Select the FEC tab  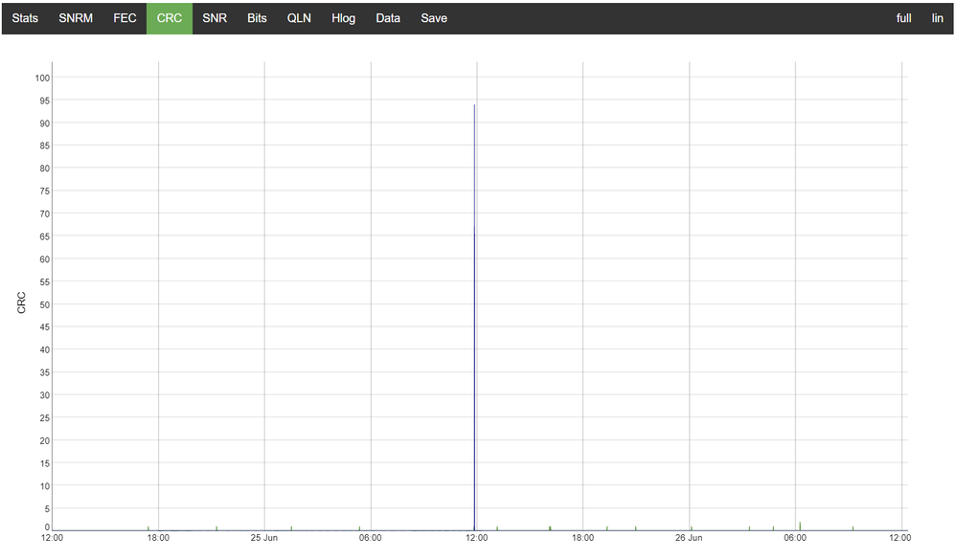[x=125, y=18]
